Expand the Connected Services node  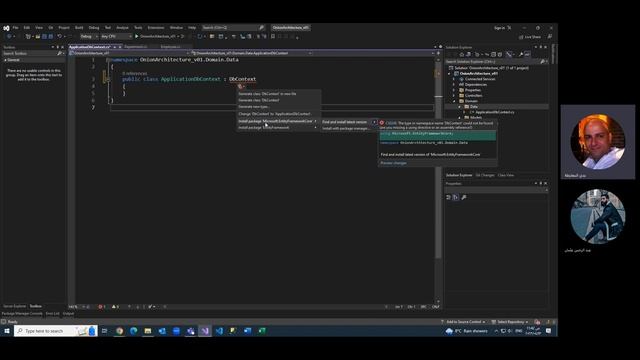pos(454,79)
